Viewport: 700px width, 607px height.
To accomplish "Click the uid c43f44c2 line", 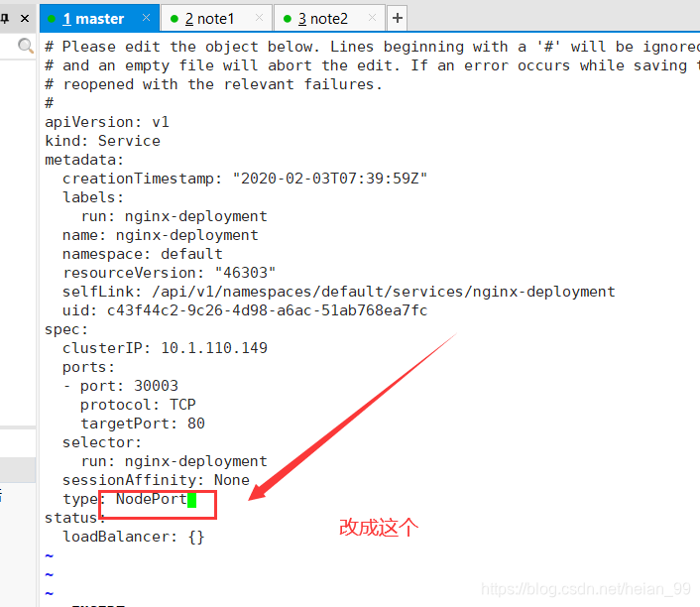I will click(x=245, y=310).
